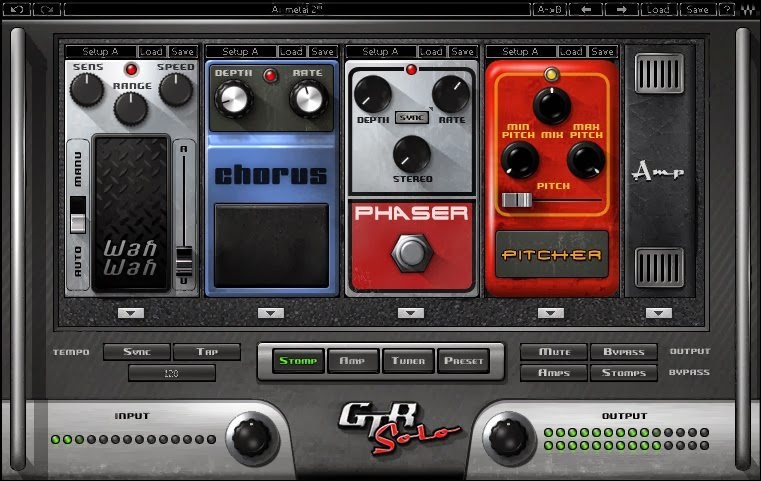Image resolution: width=761 pixels, height=481 pixels.
Task: Click the Wah Wah SENS knob
Action: 87,89
